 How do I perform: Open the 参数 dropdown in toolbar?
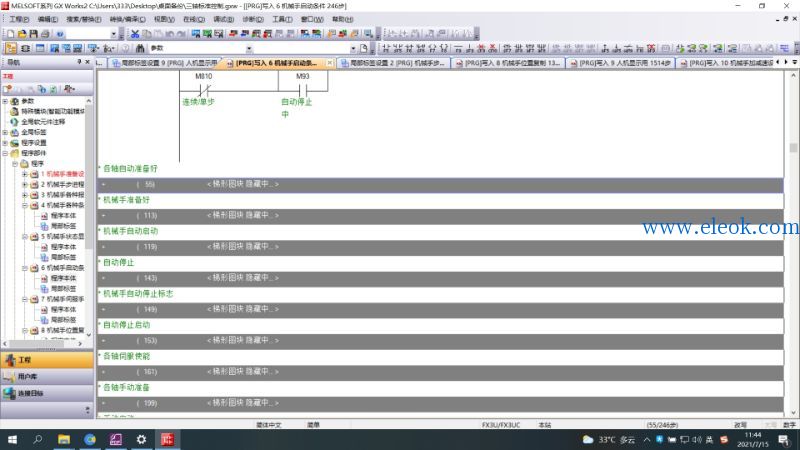click(249, 48)
